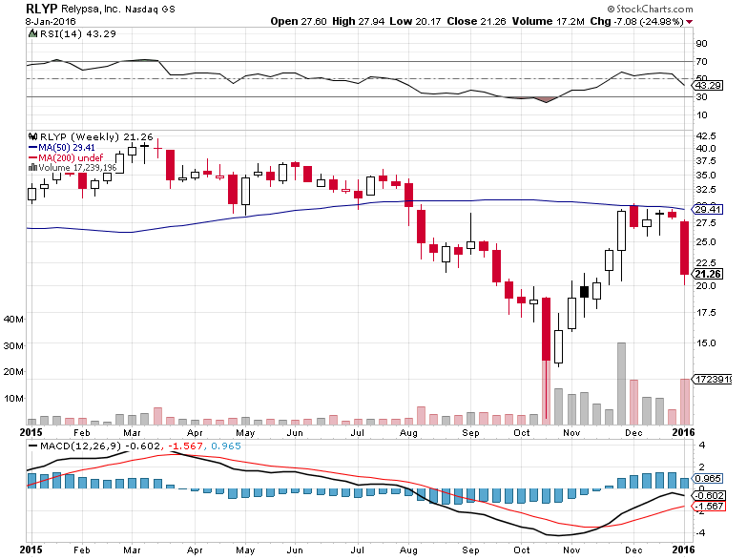Viewport: 747px width, 560px height.
Task: Select the MACD(12,26,9) indicator label
Action: click(68, 445)
